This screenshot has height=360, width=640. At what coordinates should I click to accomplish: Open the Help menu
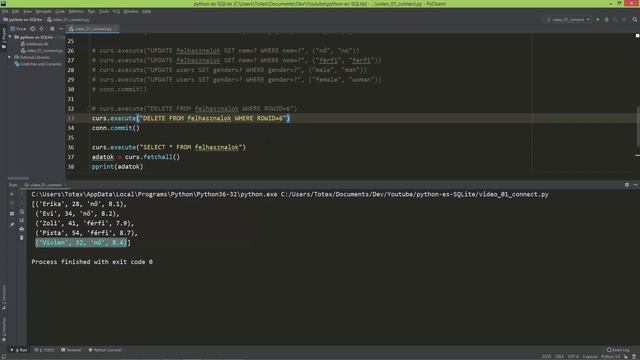tap(147, 11)
